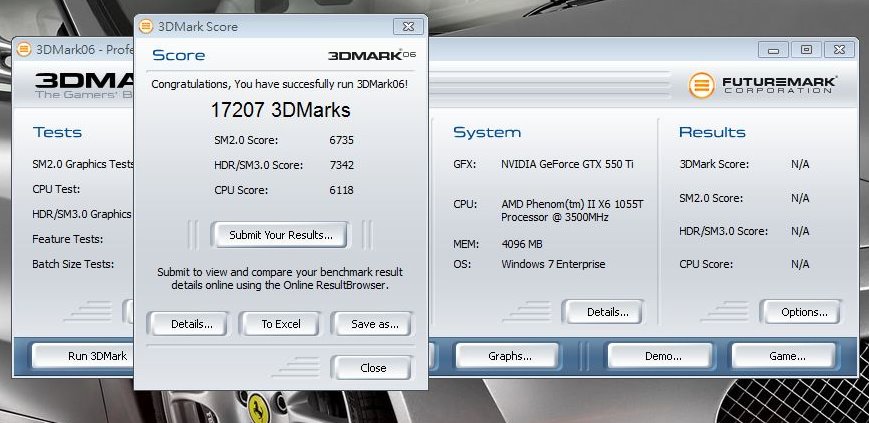Click the Batch Size Tests: label
The height and width of the screenshot is (423, 869).
tap(73, 264)
